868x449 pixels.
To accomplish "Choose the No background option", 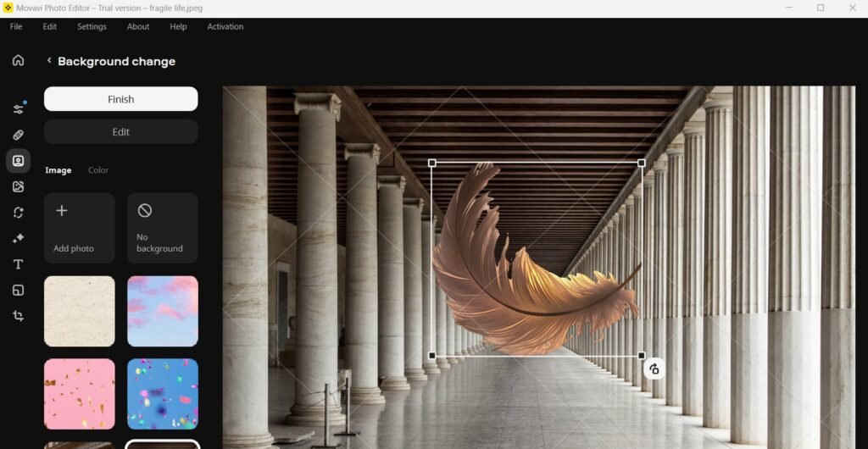I will [x=162, y=228].
